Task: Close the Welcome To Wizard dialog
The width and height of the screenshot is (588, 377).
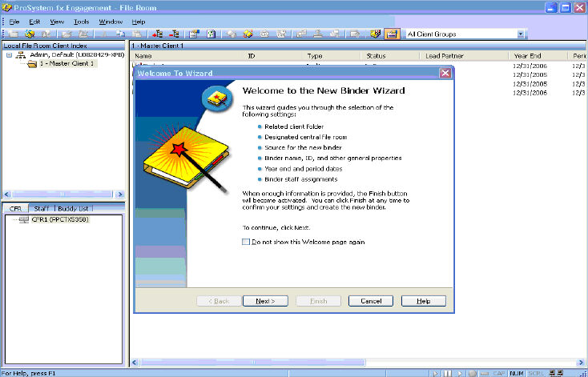Action: [x=445, y=73]
